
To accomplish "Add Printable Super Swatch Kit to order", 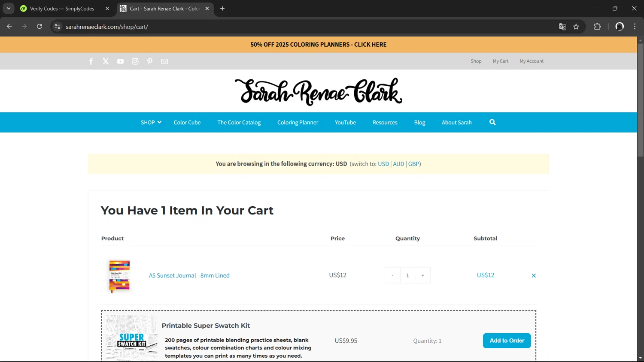I will pos(507,341).
